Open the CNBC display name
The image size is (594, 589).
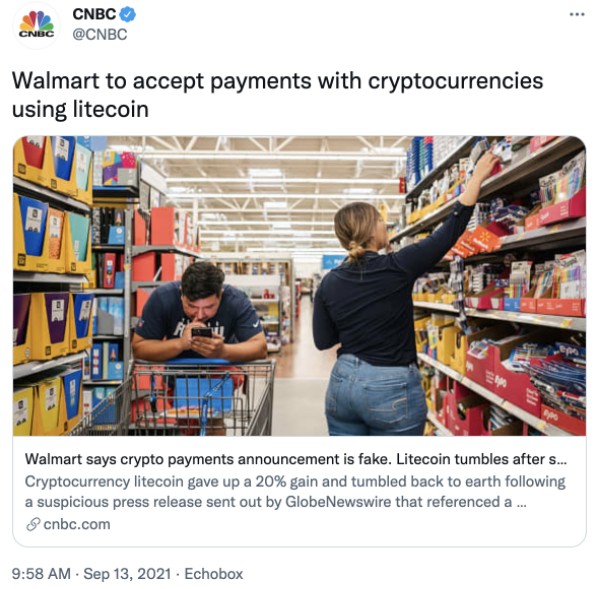(94, 14)
